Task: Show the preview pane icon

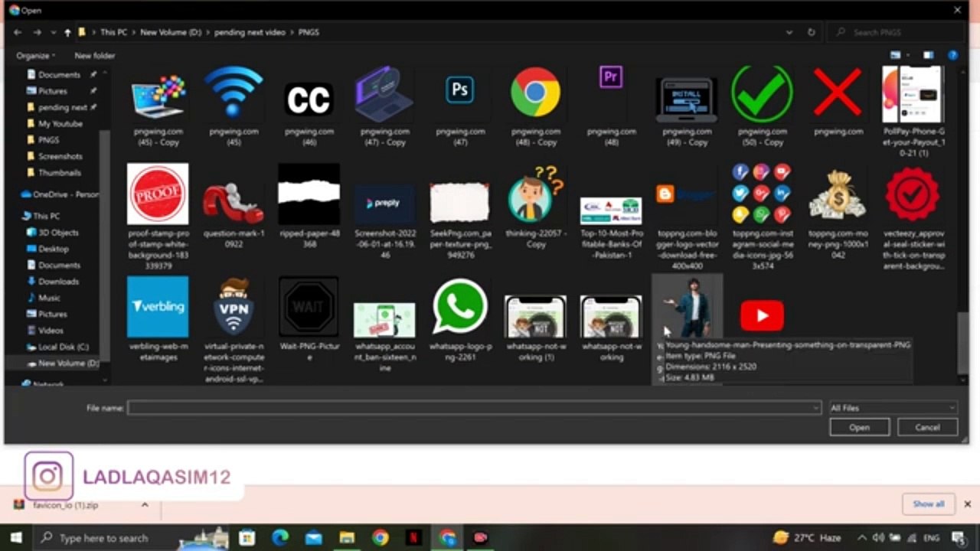Action: point(928,55)
